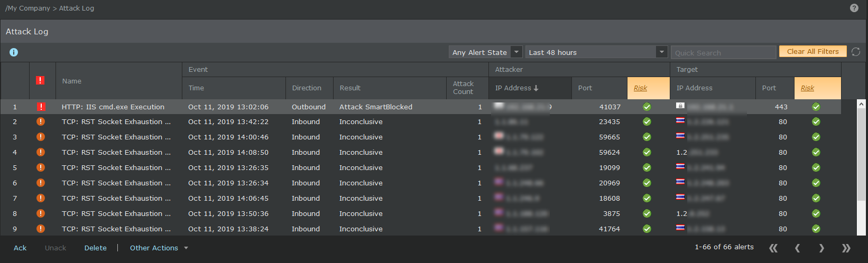Click target lock icon in row 1
The image size is (868, 263).
[680, 106]
